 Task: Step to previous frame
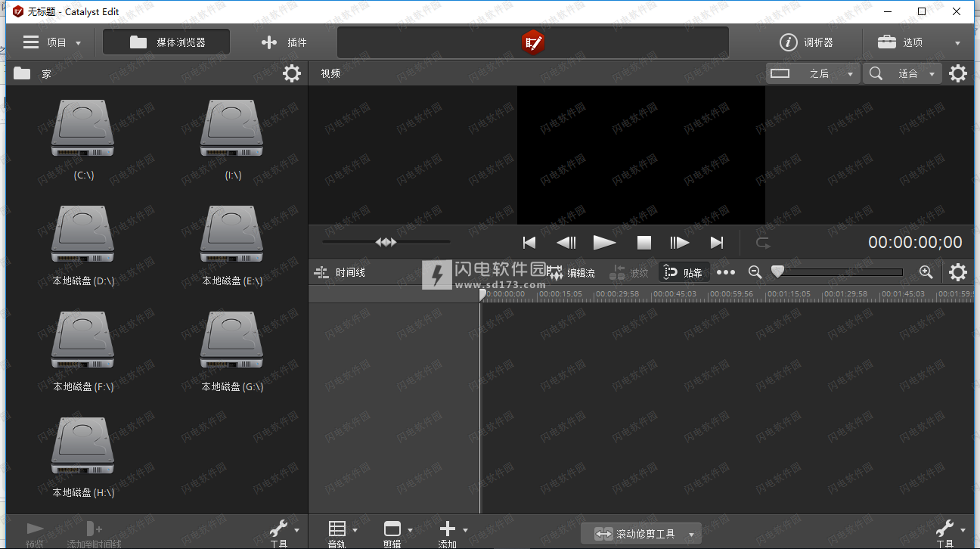click(x=566, y=242)
